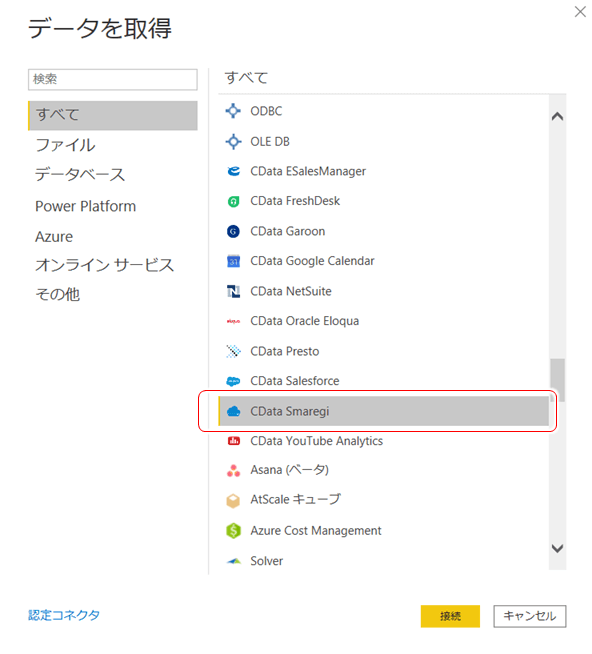Choose CData Smaregi text
592x654 pixels.
(x=290, y=412)
